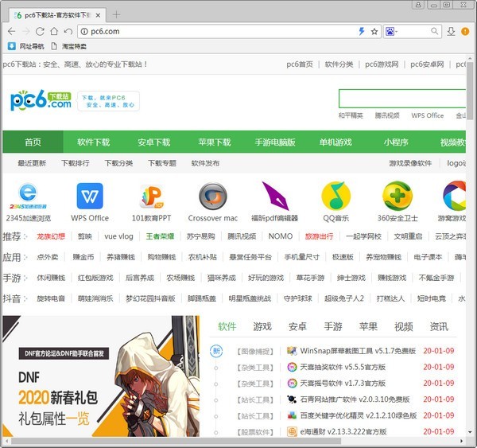Viewport: 477px width, 448px height.
Task: Open the QQ音乐 music icon
Action: click(335, 196)
